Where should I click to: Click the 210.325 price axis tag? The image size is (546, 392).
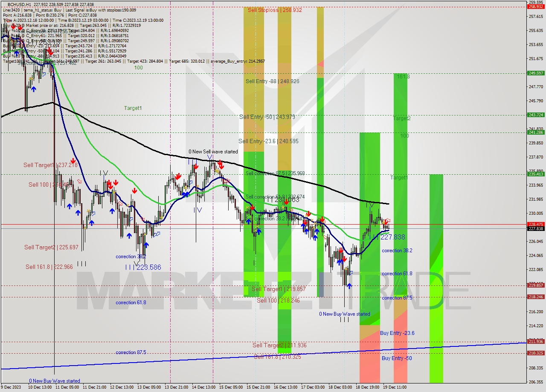[x=536, y=353]
